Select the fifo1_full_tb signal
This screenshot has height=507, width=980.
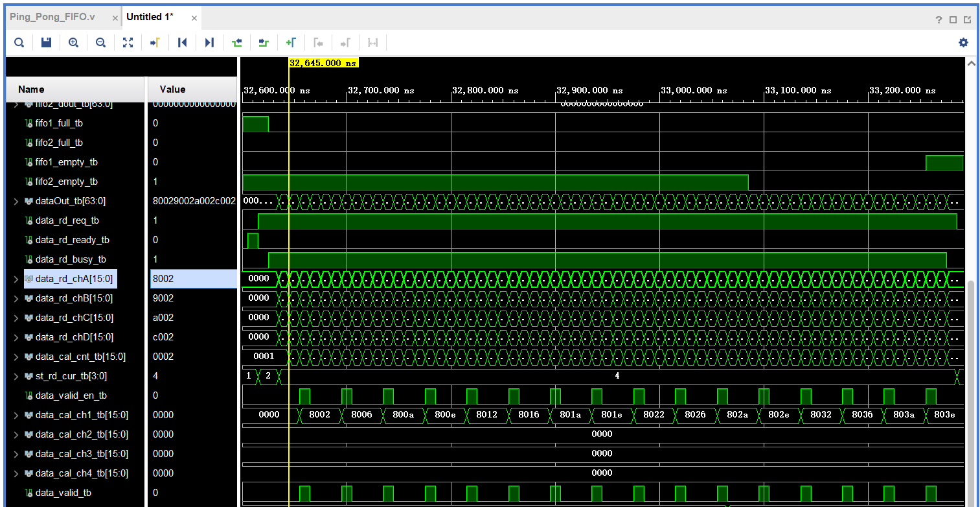point(59,123)
